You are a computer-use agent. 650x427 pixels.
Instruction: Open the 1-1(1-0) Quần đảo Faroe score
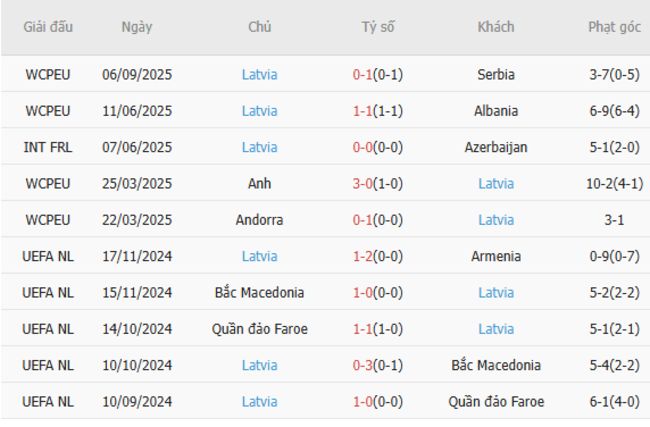pyautogui.click(x=377, y=329)
